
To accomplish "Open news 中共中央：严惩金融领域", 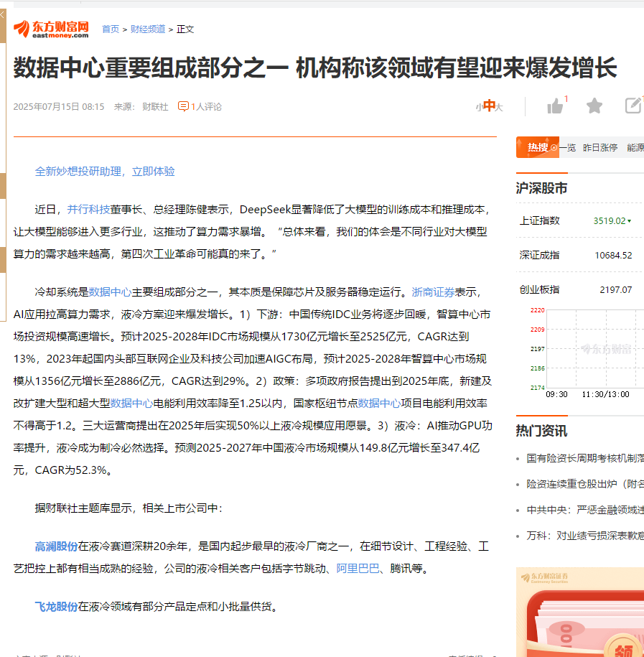I will [x=585, y=510].
